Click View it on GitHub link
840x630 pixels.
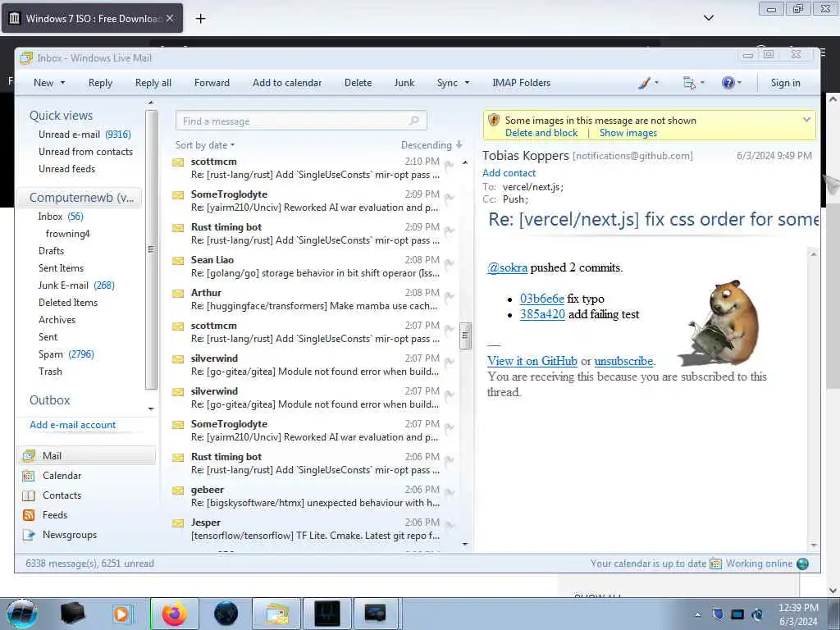point(532,361)
